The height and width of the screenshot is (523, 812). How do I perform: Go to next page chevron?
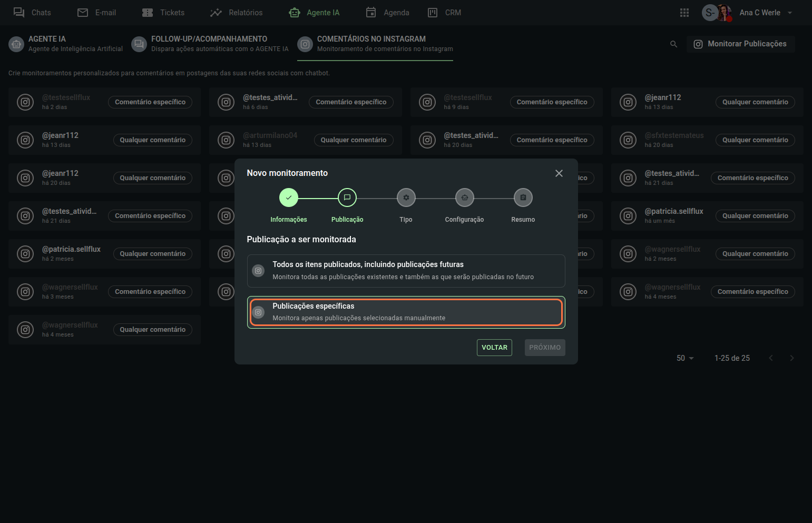pyautogui.click(x=791, y=358)
